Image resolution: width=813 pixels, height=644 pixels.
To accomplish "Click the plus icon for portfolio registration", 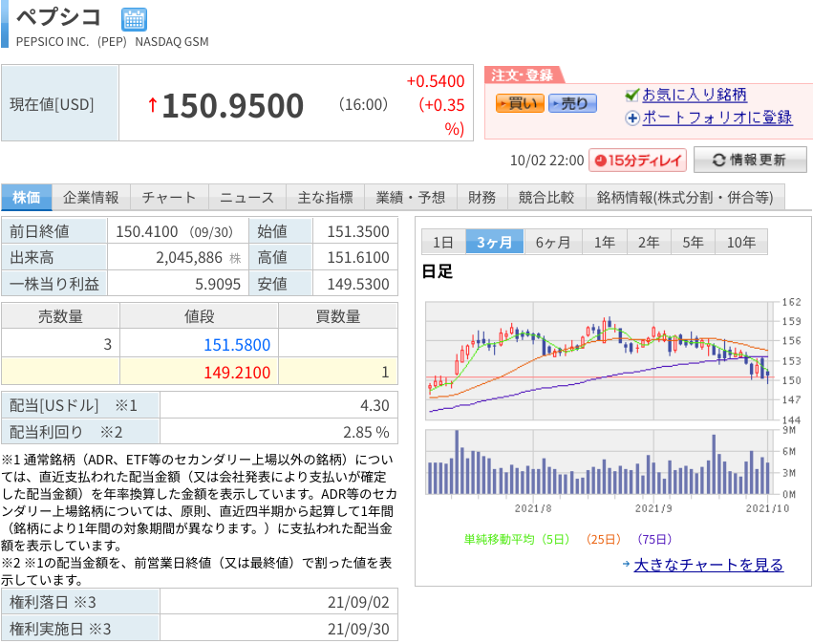I will 632,118.
